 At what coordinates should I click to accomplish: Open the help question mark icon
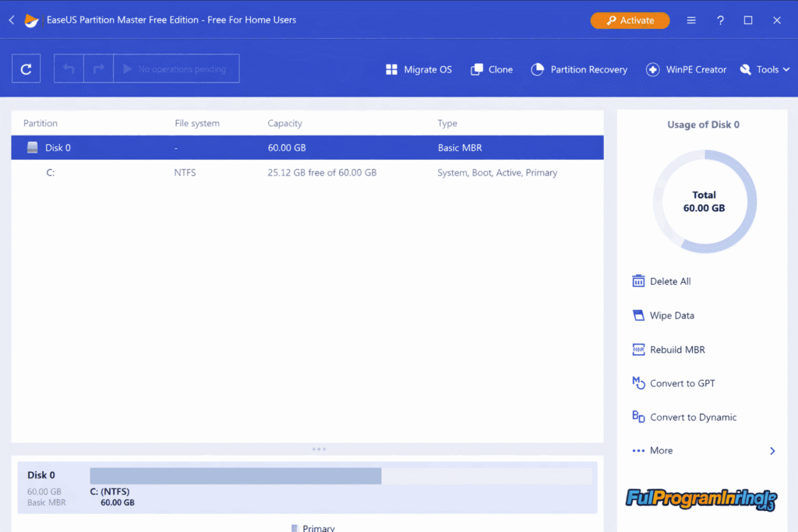[x=719, y=19]
